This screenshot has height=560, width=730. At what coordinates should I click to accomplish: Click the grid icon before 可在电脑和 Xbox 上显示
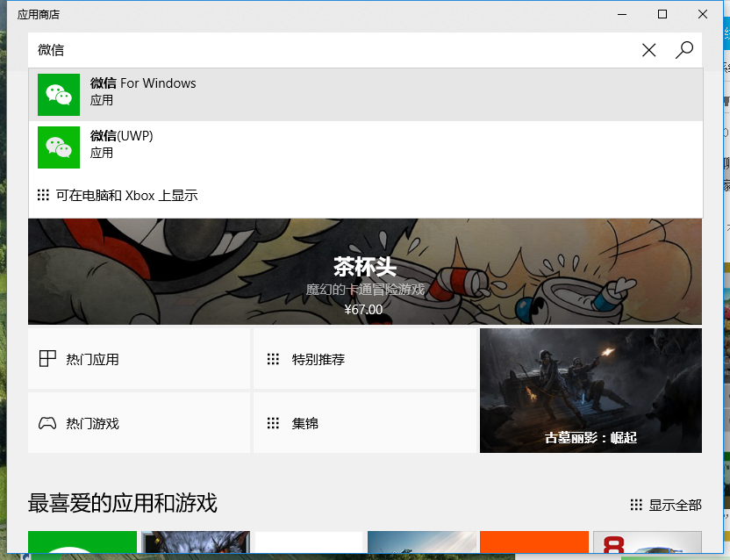(43, 196)
